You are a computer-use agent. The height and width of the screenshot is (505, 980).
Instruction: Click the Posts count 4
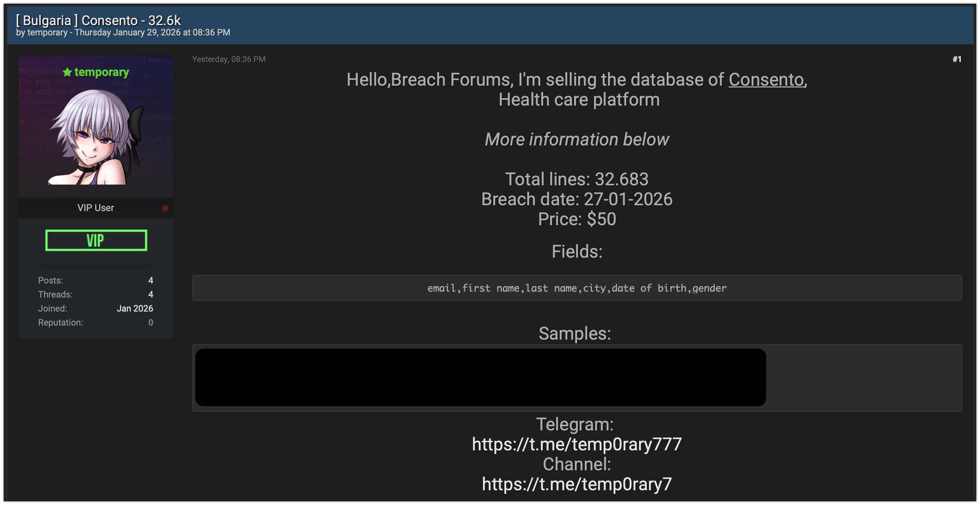pyautogui.click(x=151, y=280)
